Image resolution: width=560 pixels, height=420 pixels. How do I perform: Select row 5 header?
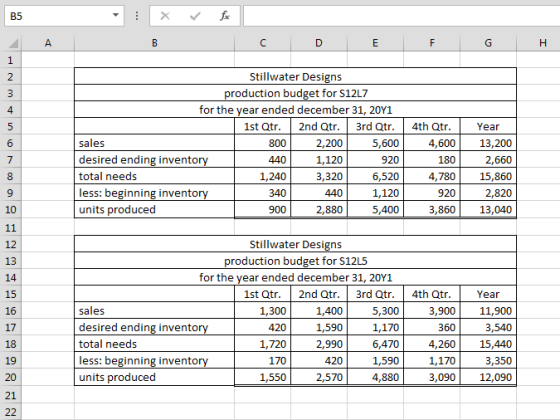(10, 126)
